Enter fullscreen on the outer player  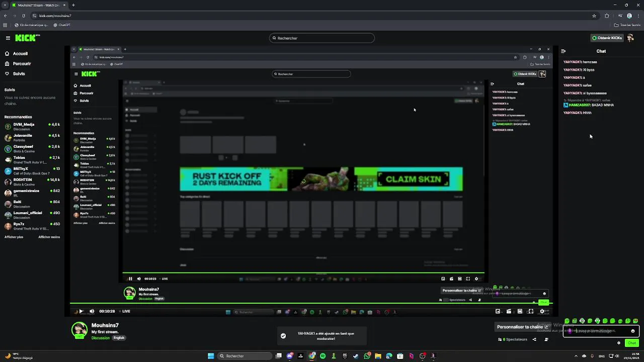click(x=530, y=311)
